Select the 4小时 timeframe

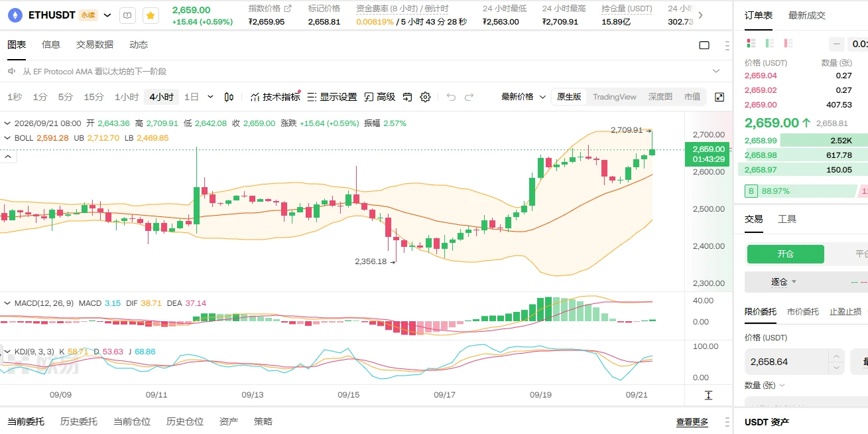[161, 97]
